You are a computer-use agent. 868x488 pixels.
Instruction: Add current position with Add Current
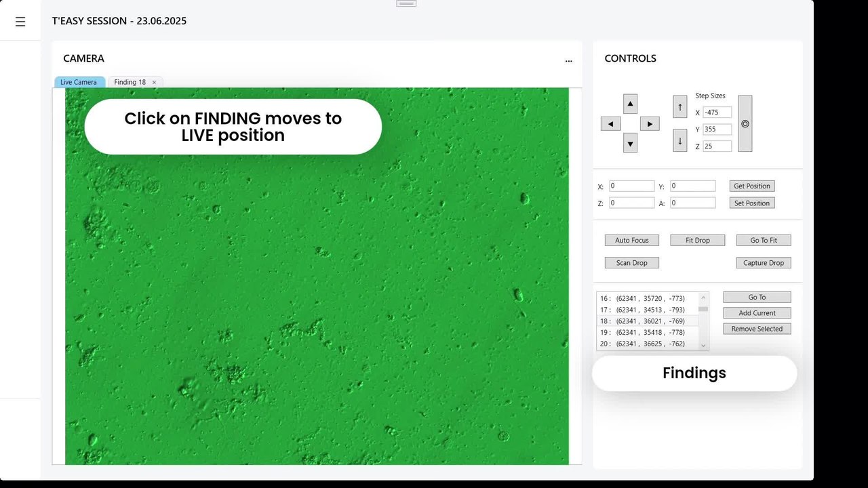[757, 313]
